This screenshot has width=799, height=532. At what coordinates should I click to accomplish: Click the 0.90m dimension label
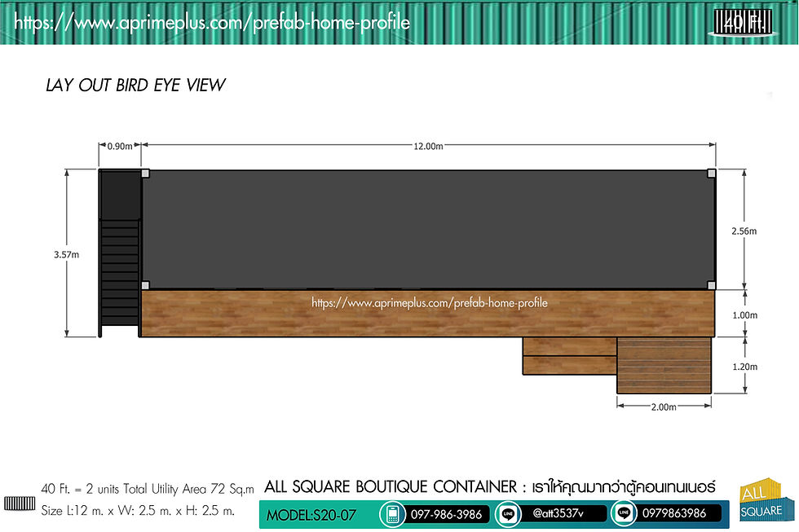[120, 146]
